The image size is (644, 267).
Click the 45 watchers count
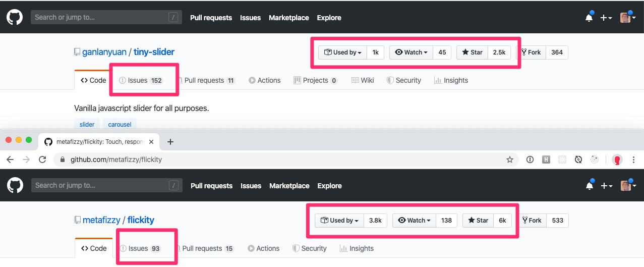coord(442,52)
